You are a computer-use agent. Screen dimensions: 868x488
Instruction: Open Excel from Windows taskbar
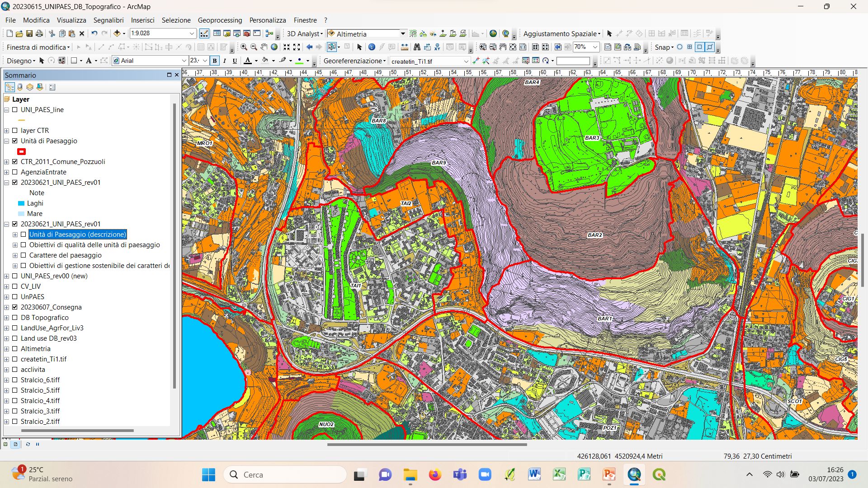(x=559, y=474)
